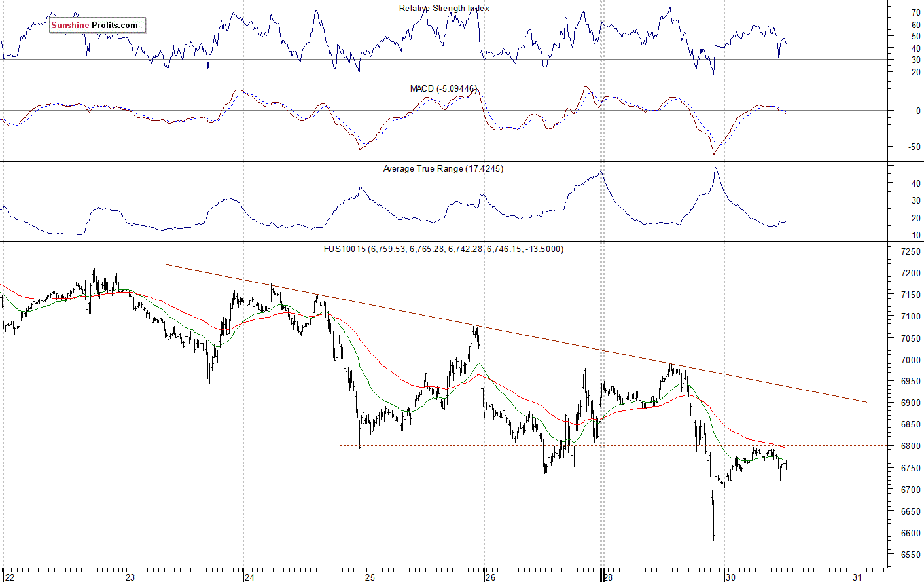Select the MACD (-5.09446) label
This screenshot has width=924, height=582.
[x=443, y=88]
